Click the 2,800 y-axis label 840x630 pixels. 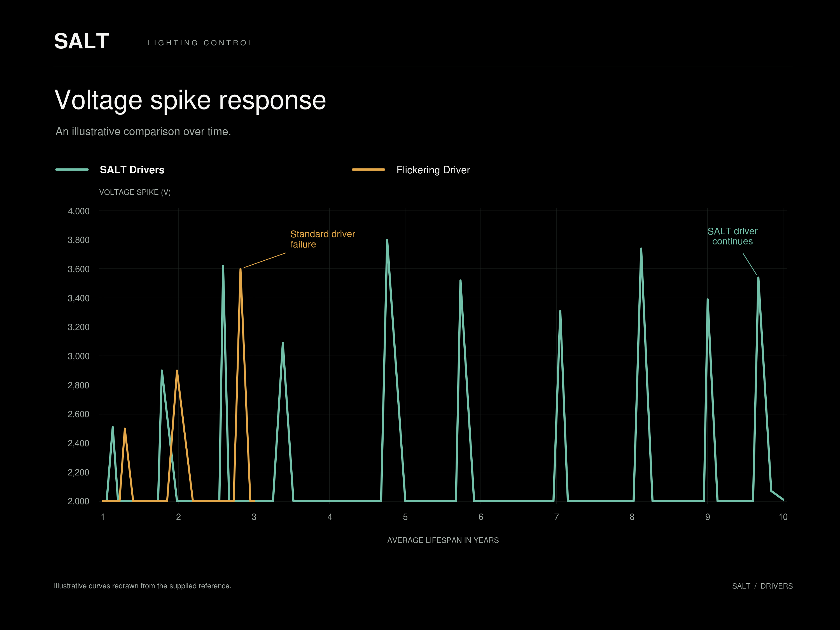coord(79,385)
